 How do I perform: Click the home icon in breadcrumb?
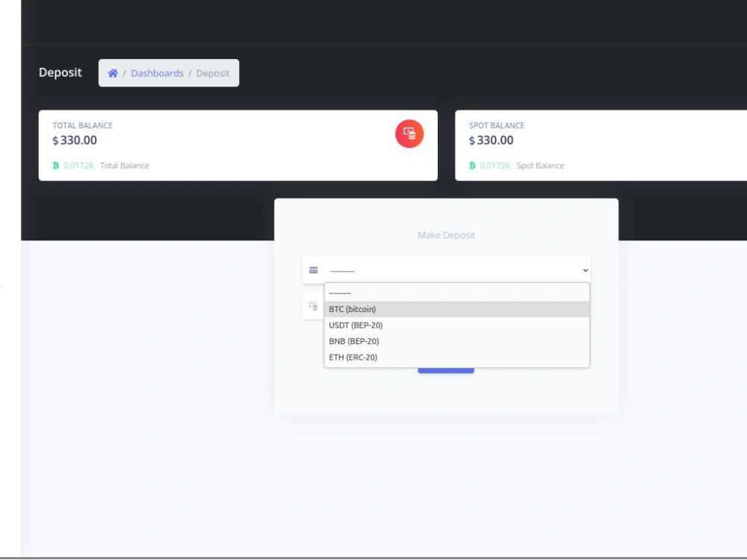(x=113, y=73)
